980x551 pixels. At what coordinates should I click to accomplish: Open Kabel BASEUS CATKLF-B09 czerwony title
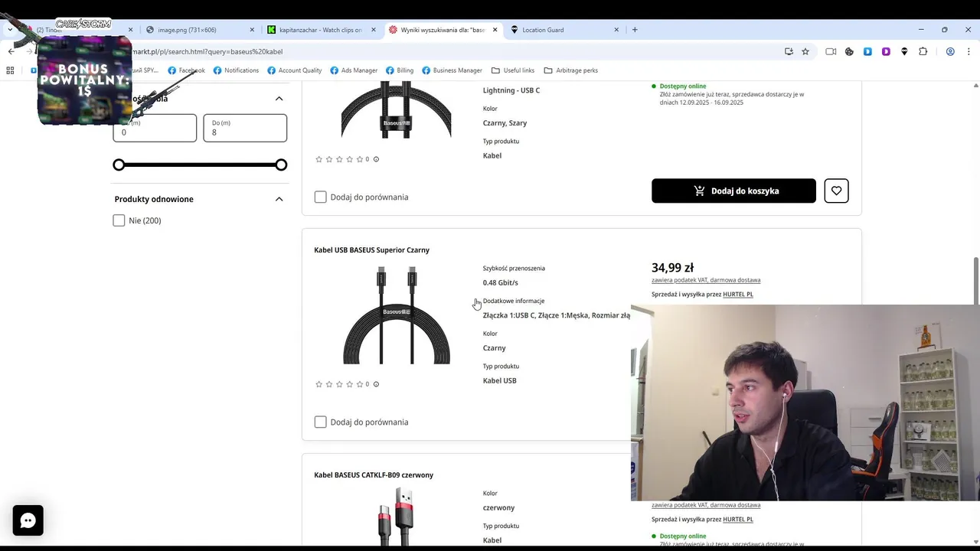pos(374,475)
